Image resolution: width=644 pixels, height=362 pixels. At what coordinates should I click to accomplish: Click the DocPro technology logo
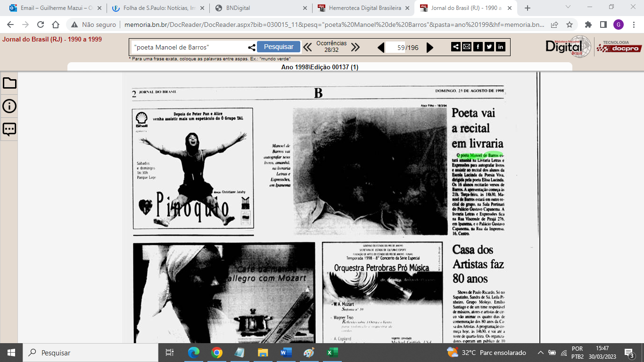pyautogui.click(x=619, y=46)
